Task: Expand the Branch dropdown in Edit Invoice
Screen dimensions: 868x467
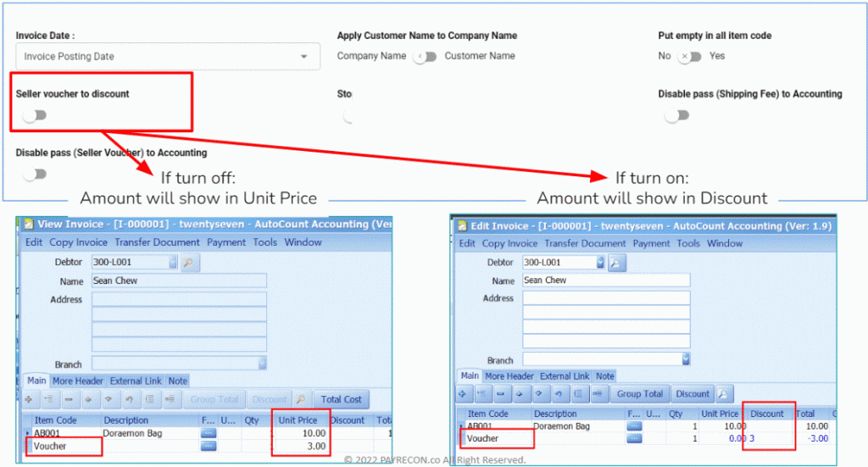Action: point(686,359)
